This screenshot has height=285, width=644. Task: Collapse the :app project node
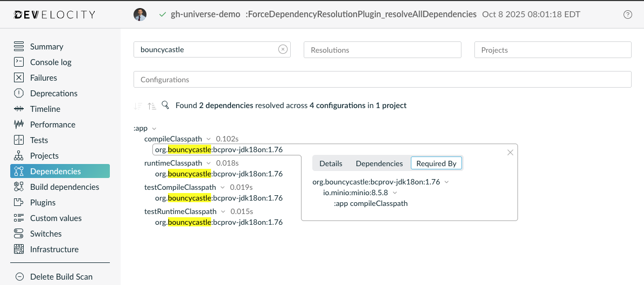[154, 129]
